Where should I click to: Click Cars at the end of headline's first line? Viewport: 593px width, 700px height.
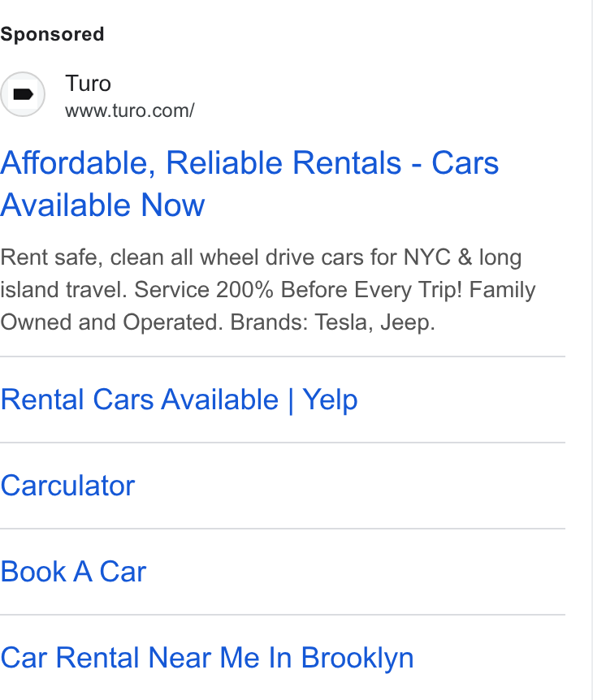pyautogui.click(x=465, y=163)
